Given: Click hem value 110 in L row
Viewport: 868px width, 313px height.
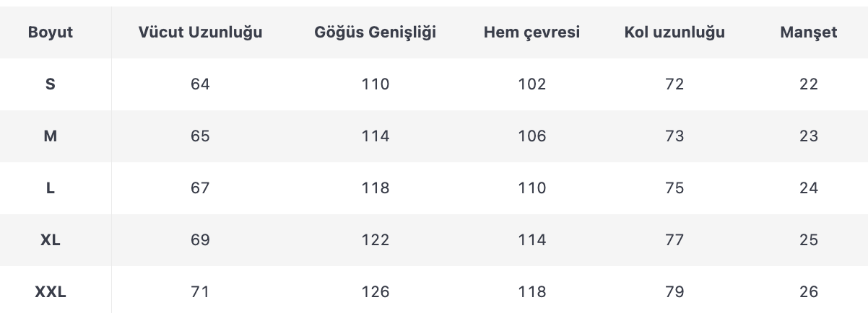Looking at the screenshot, I should [x=532, y=188].
